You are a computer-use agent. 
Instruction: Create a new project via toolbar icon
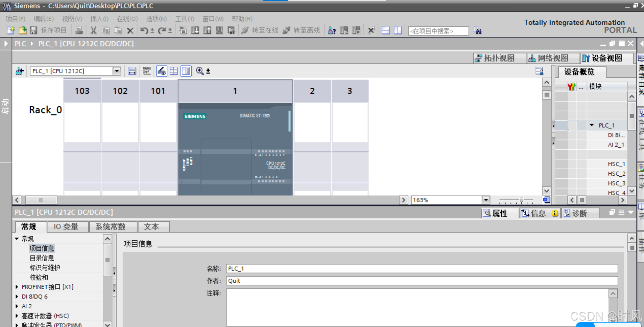(x=11, y=30)
